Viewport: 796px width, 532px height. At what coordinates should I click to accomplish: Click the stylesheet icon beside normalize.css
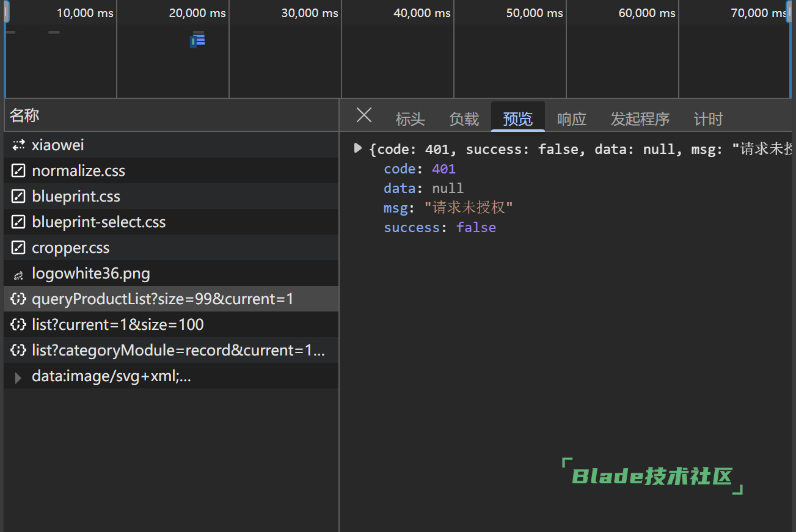click(18, 171)
